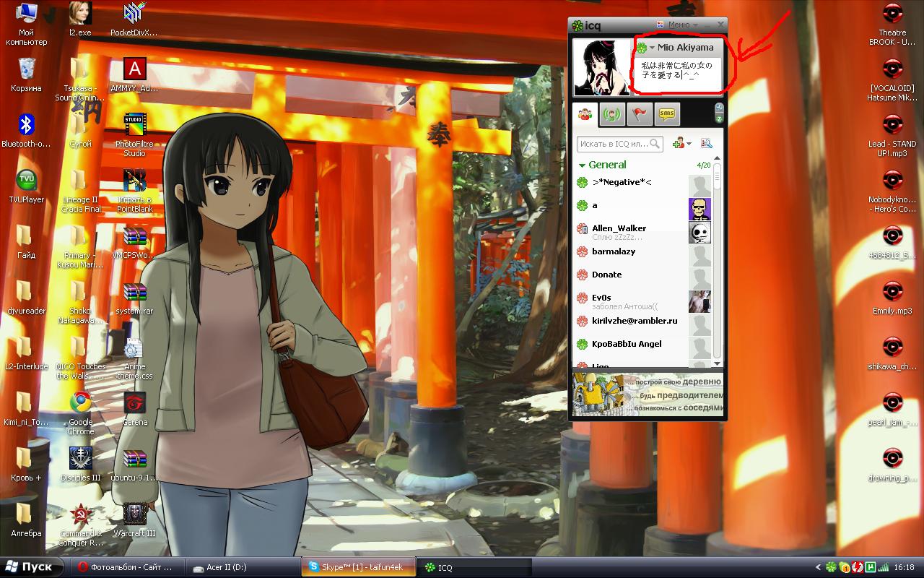The height and width of the screenshot is (578, 924).
Task: Launch Disciples III from desktop
Action: pos(80,464)
